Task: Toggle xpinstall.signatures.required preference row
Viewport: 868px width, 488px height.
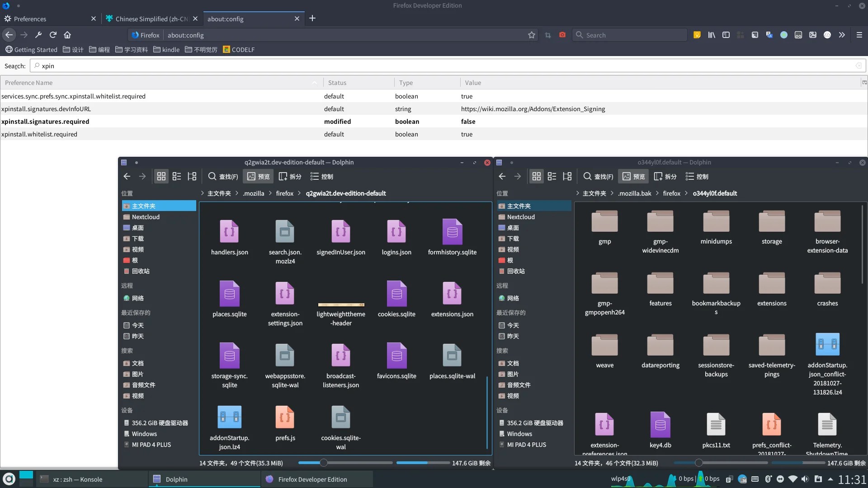Action: click(45, 122)
